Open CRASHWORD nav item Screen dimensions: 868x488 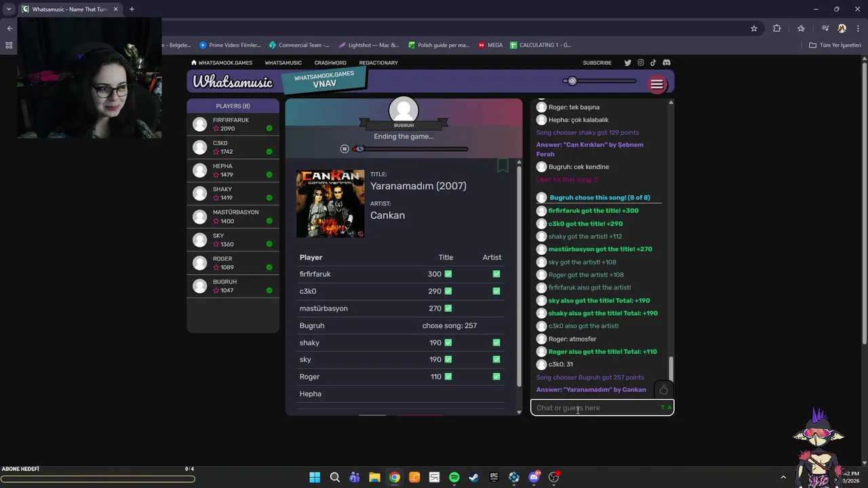tap(330, 63)
